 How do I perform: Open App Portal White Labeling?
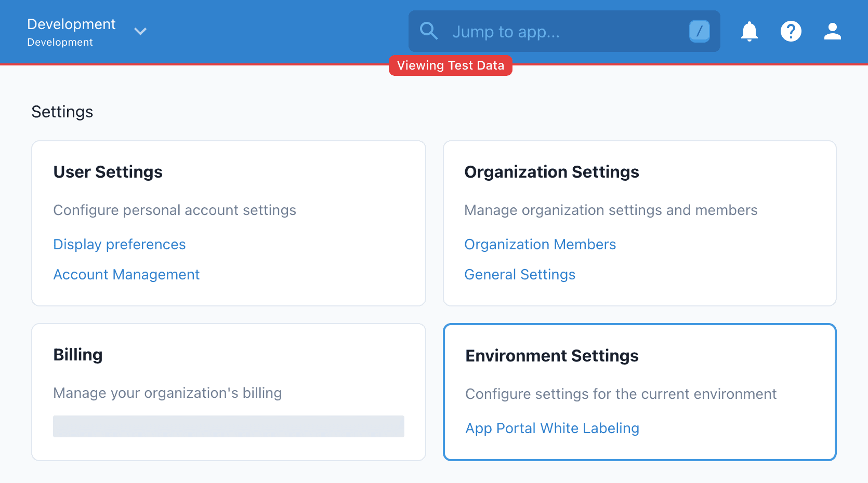coord(552,428)
